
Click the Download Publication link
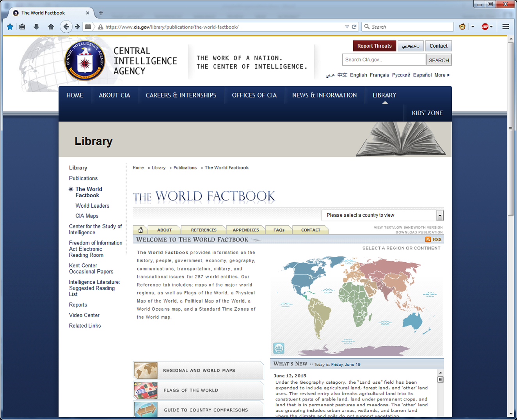(x=419, y=232)
